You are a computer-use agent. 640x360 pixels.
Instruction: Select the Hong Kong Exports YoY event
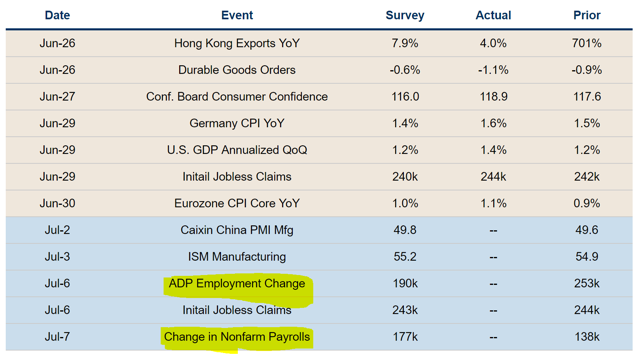tap(237, 43)
